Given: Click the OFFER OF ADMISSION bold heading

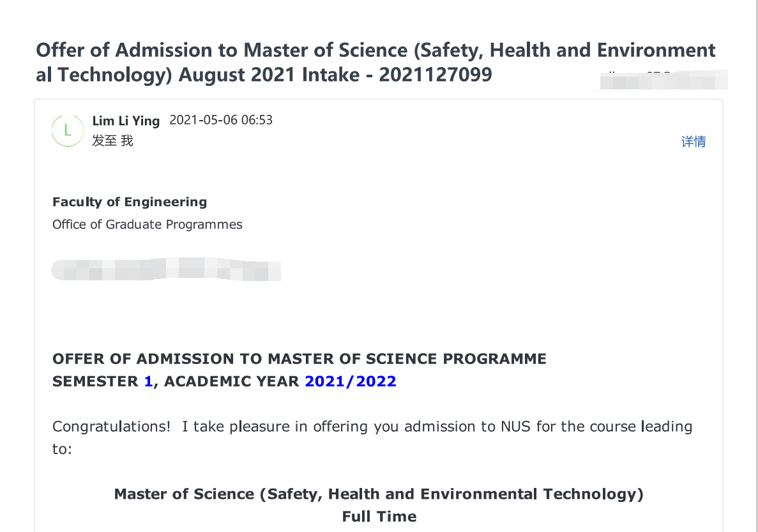Looking at the screenshot, I should (299, 359).
